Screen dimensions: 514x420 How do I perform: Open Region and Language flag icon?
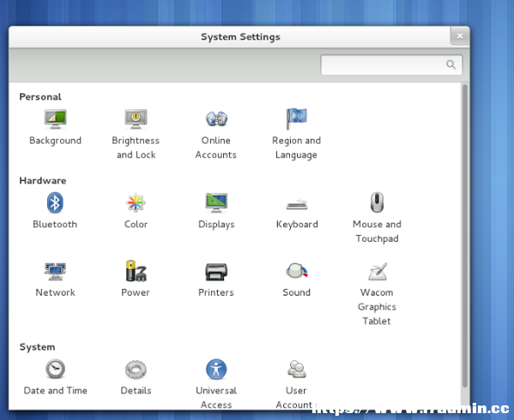tap(296, 118)
